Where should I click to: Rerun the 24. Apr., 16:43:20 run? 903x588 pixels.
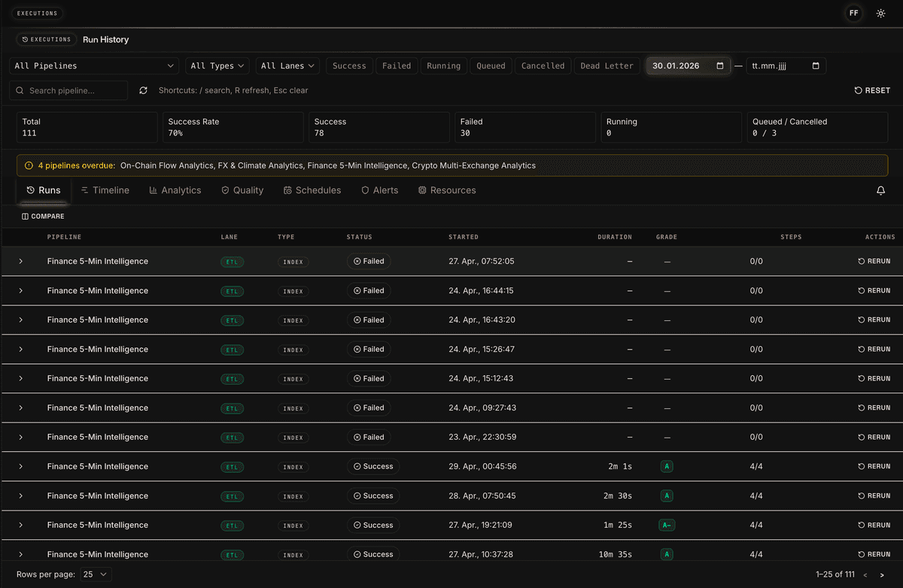[x=874, y=320]
